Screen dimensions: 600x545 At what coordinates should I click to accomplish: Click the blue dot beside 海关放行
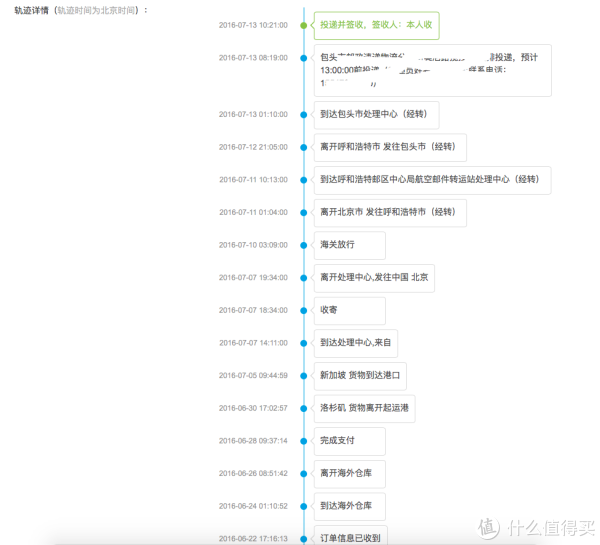(304, 244)
